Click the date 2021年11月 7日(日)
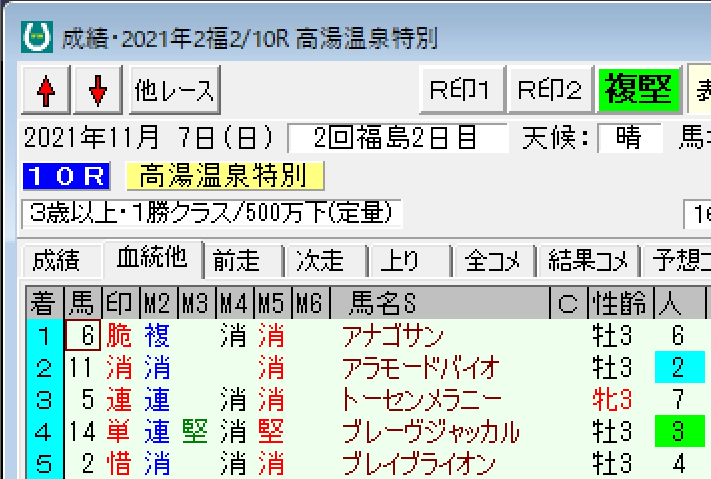This screenshot has height=479, width=711. [149, 137]
